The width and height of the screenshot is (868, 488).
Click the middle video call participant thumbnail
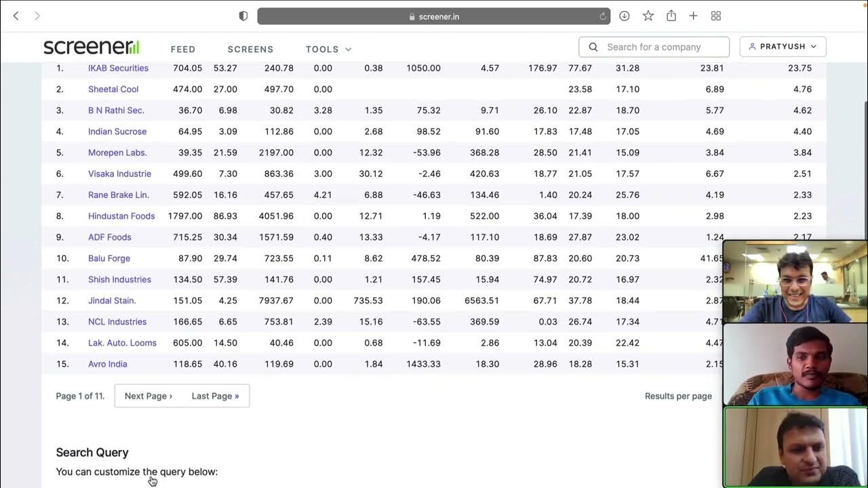[795, 365]
